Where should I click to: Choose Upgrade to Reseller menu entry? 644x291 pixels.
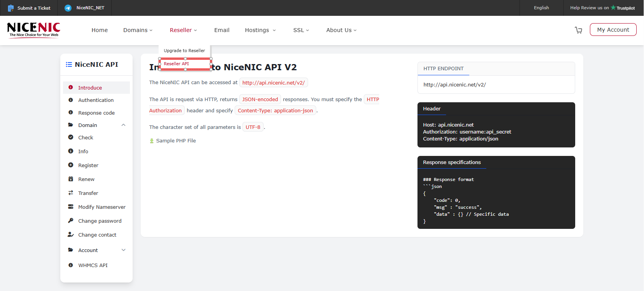pos(184,51)
